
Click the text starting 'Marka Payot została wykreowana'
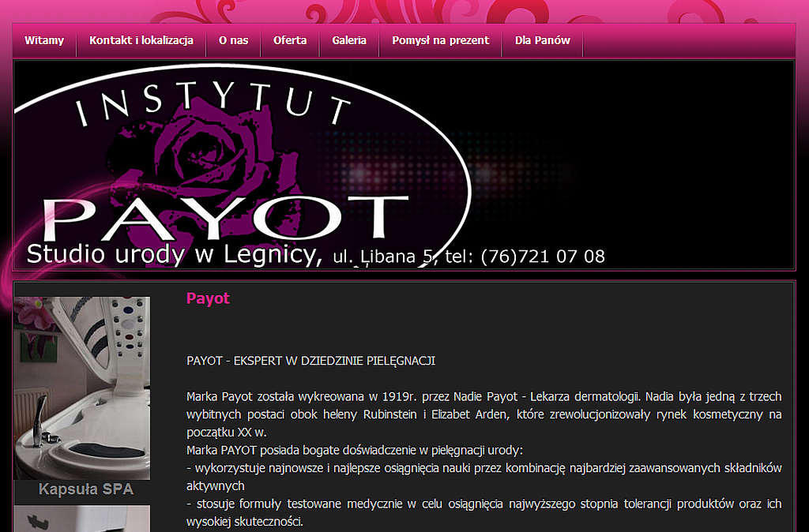484,414
